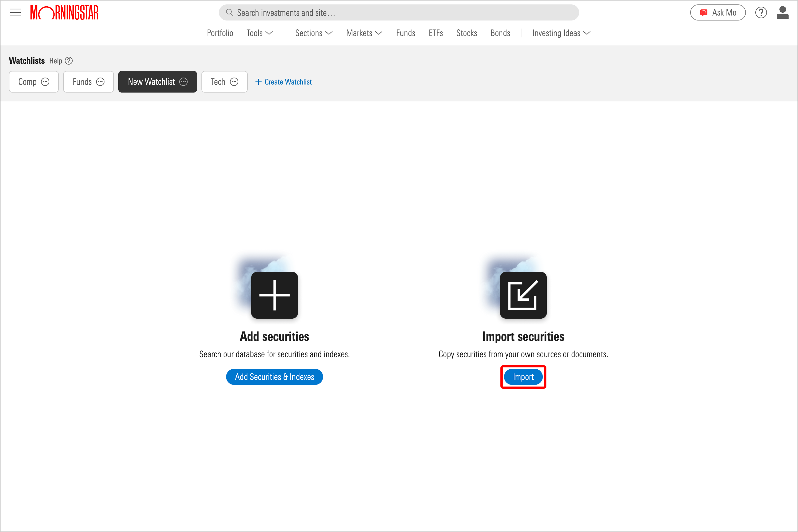The height and width of the screenshot is (532, 798).
Task: Open the Funds watchlist options
Action: 101,82
